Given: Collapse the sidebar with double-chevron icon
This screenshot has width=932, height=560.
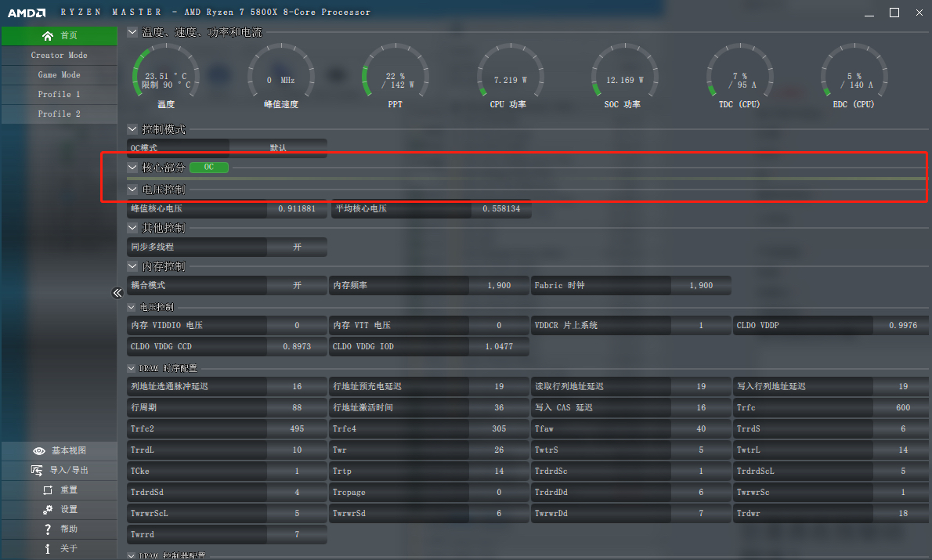Looking at the screenshot, I should 117,292.
